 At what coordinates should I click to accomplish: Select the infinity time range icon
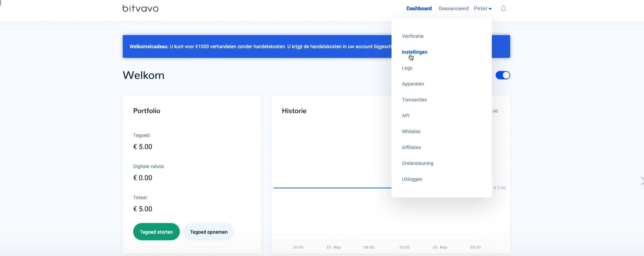point(495,111)
